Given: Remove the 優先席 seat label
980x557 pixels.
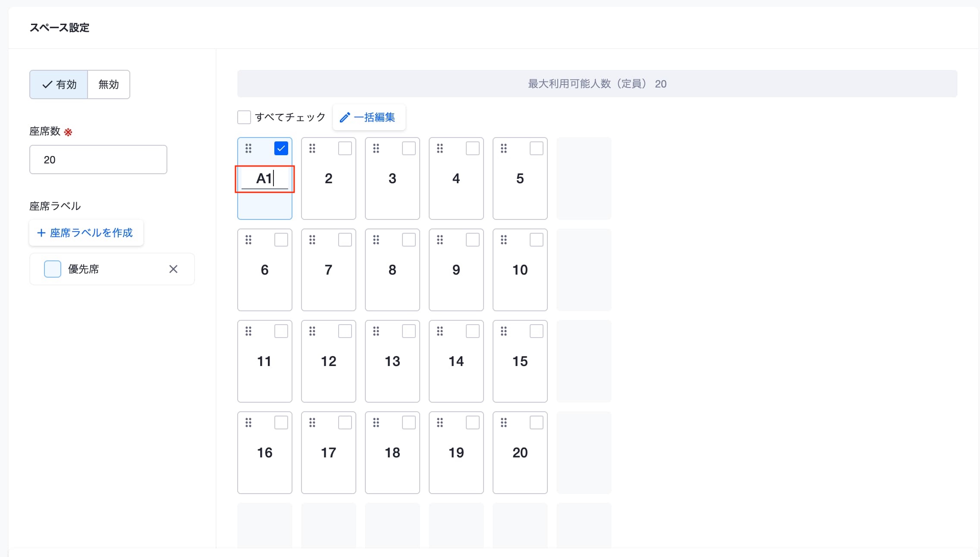Looking at the screenshot, I should [173, 269].
